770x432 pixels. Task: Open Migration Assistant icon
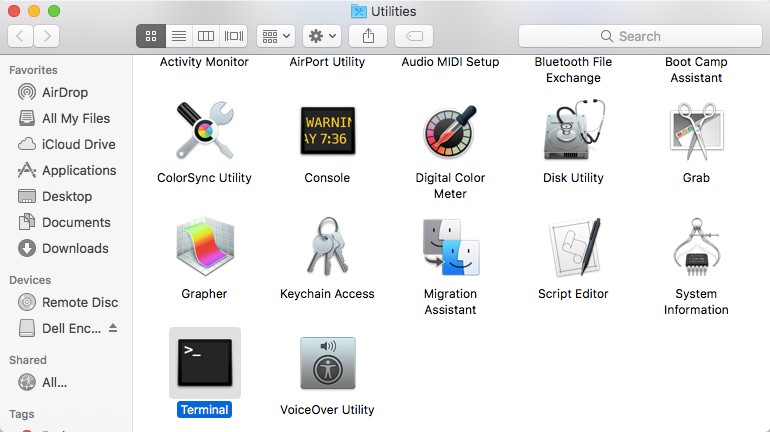pyautogui.click(x=450, y=248)
